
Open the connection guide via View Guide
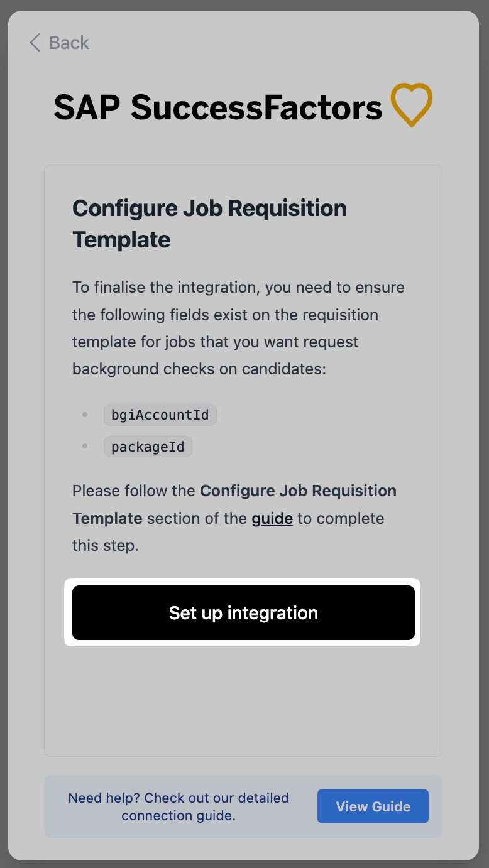(x=373, y=806)
